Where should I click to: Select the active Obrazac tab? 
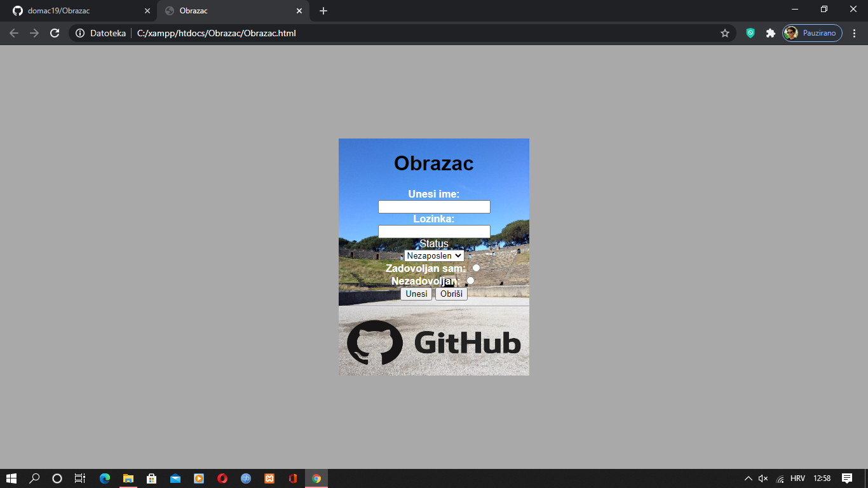click(x=233, y=11)
